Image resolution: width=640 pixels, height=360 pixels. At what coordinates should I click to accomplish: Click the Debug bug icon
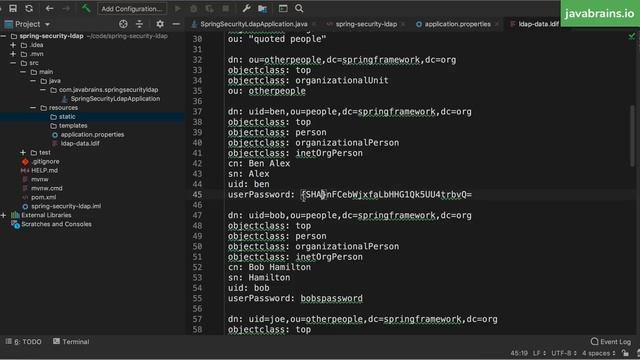194,9
